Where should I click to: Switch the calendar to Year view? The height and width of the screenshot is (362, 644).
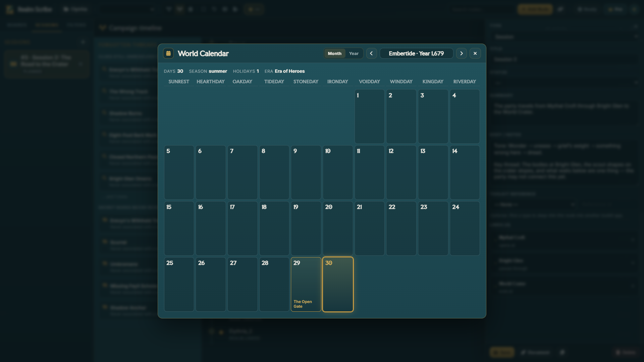pyautogui.click(x=354, y=53)
